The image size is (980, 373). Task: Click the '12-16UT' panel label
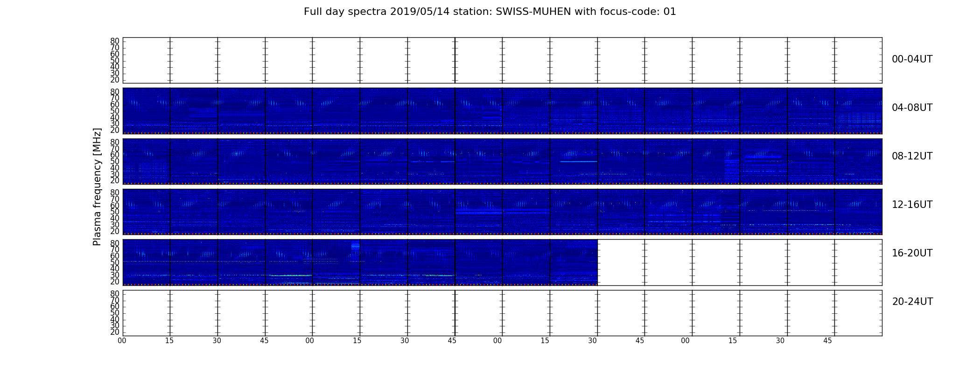912,205
